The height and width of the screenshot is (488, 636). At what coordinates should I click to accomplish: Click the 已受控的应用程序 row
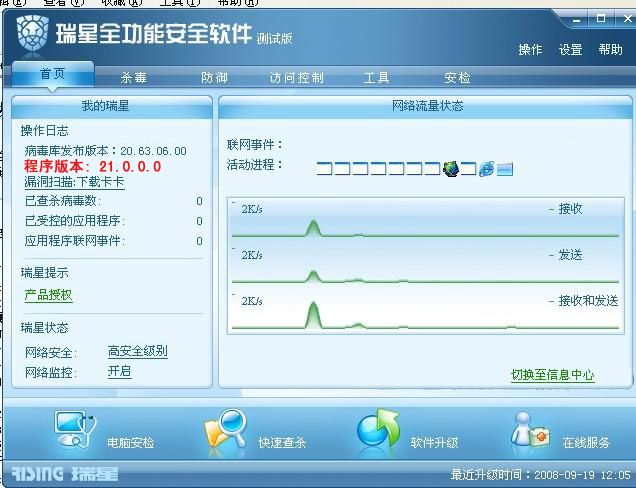(114, 221)
